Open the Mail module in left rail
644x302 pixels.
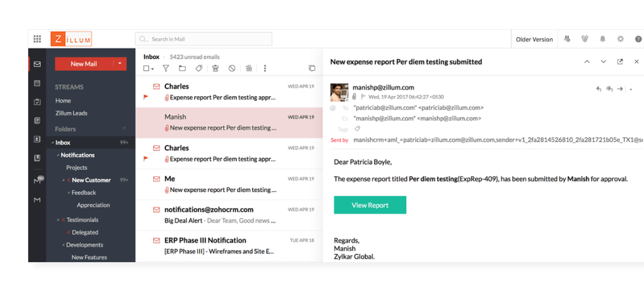coord(38,64)
